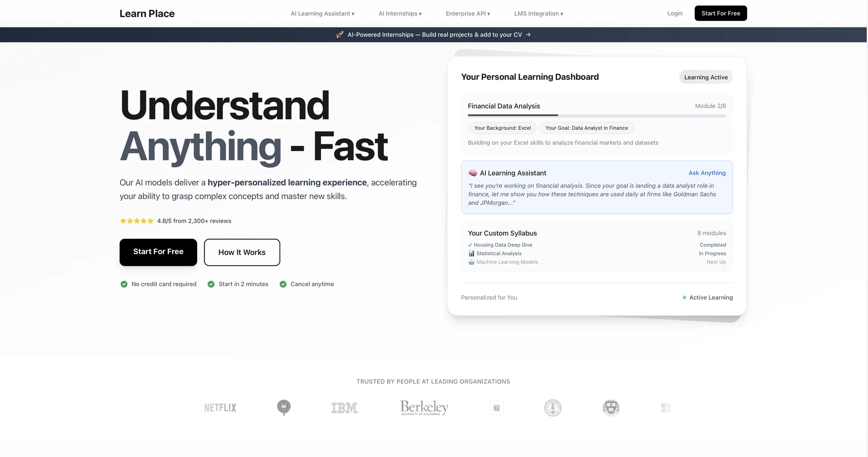Viewport: 868px width, 457px height.
Task: Click the IBM logo in the trust bar
Action: point(344,407)
